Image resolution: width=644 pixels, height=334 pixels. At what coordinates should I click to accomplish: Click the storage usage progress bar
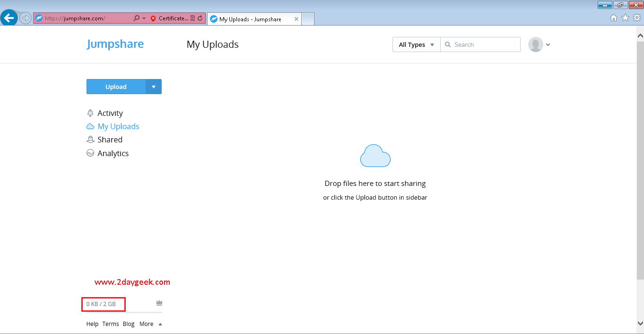124,312
